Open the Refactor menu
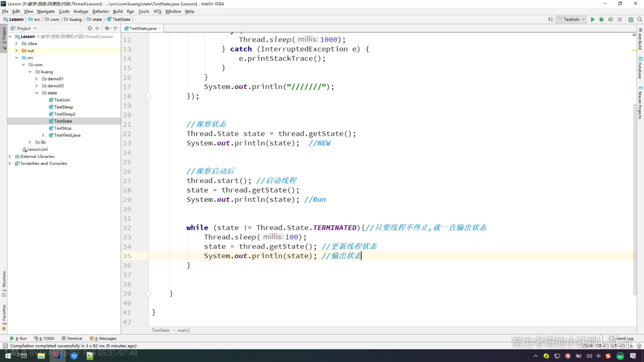644x362 pixels. tap(101, 11)
